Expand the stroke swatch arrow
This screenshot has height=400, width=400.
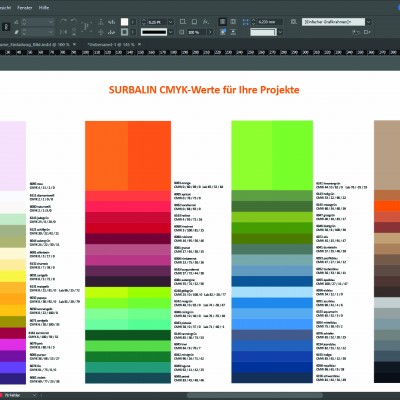(133, 32)
